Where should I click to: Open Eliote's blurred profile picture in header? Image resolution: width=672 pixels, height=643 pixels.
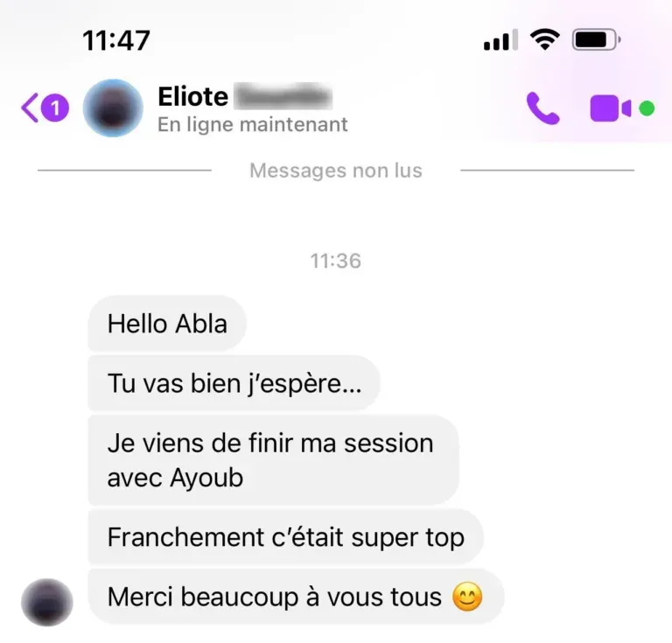113,108
